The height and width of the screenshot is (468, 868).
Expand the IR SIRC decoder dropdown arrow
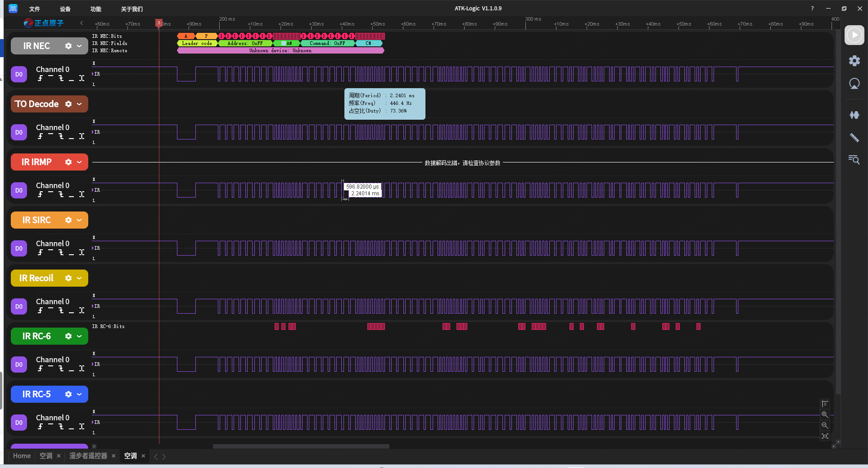click(x=79, y=220)
